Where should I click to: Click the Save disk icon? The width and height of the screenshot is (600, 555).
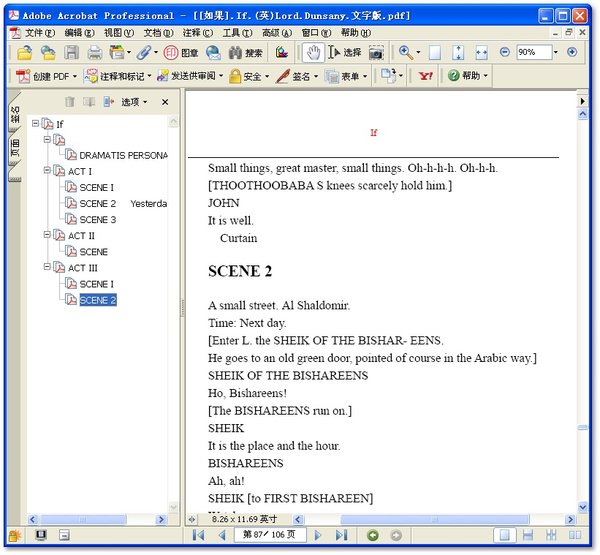(72, 53)
